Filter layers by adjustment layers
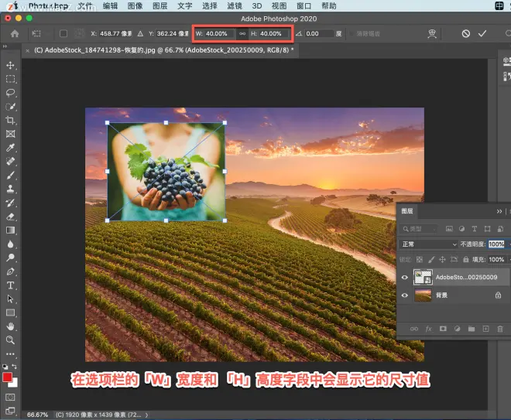 pyautogui.click(x=461, y=229)
